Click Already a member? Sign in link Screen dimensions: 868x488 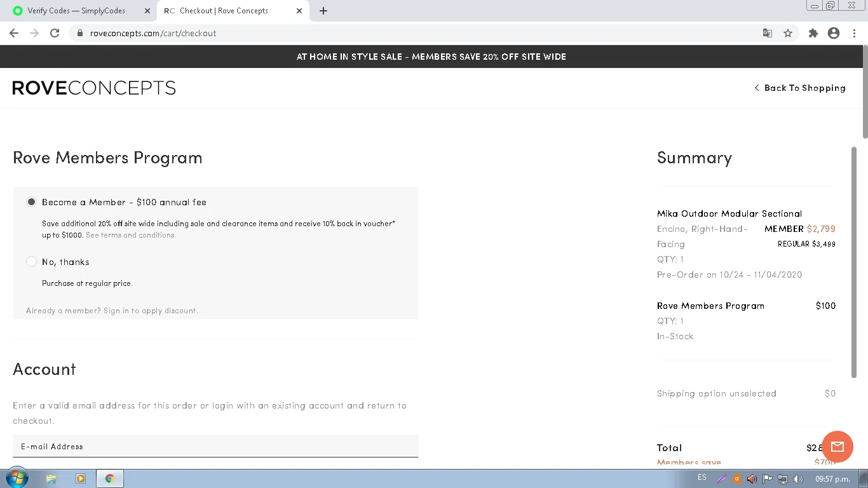pyautogui.click(x=112, y=311)
